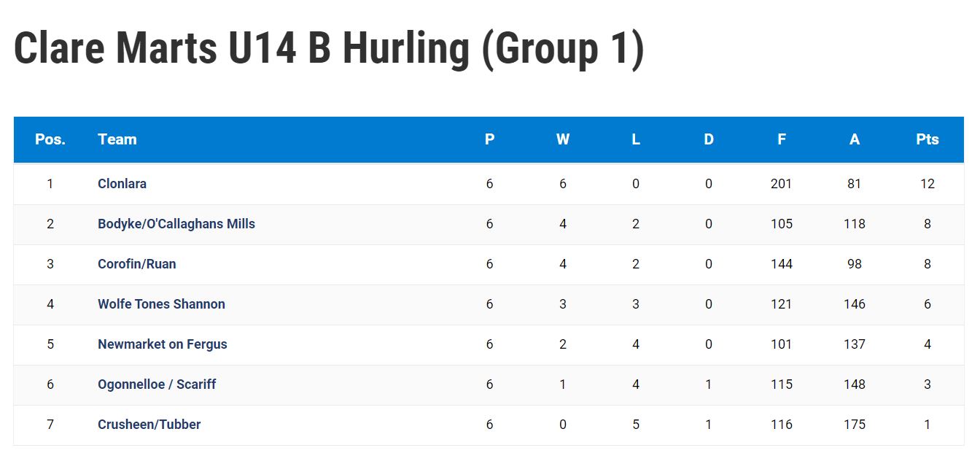980x472 pixels.
Task: Click the Team column header
Action: coord(117,139)
